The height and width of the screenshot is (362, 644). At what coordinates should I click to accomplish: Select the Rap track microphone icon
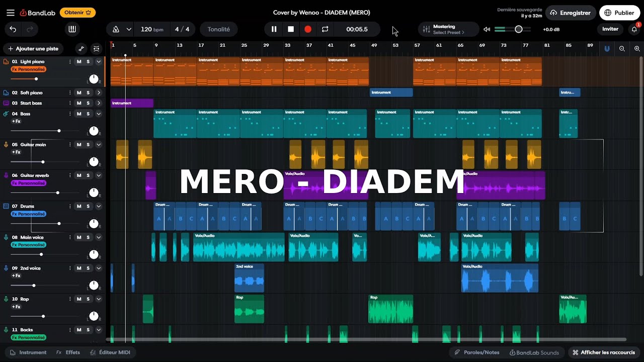[6, 299]
